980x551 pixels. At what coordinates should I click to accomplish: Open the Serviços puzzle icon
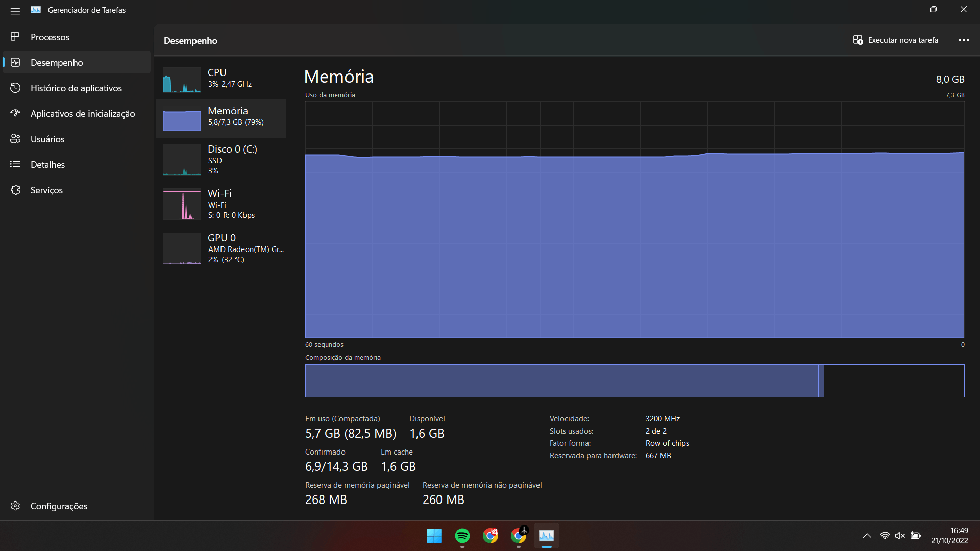pyautogui.click(x=15, y=190)
